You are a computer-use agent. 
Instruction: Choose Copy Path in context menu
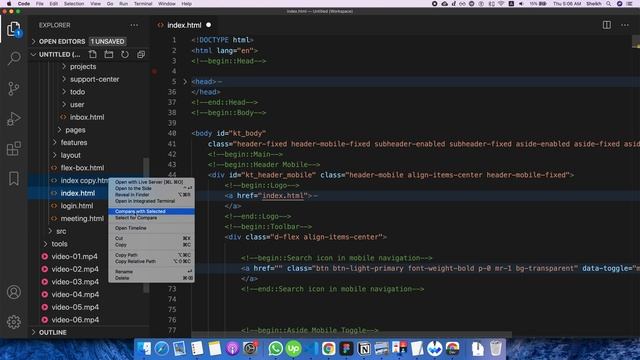(151, 255)
